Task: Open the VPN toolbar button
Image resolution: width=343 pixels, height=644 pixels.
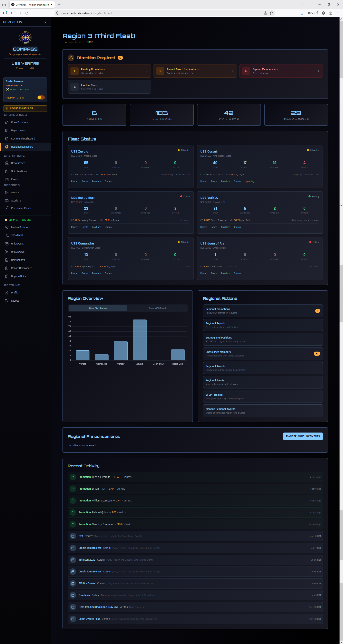Action: point(313,13)
